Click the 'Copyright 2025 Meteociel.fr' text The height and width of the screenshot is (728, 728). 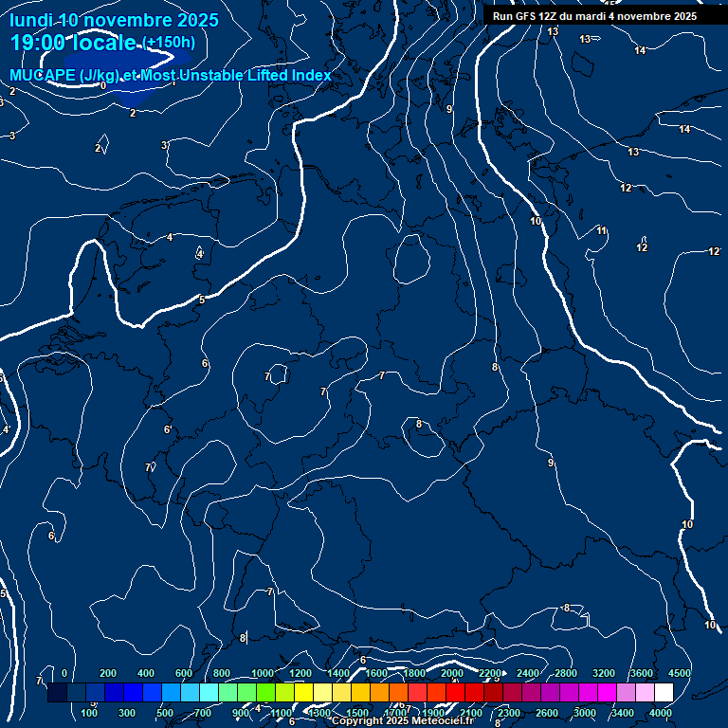coord(403,720)
